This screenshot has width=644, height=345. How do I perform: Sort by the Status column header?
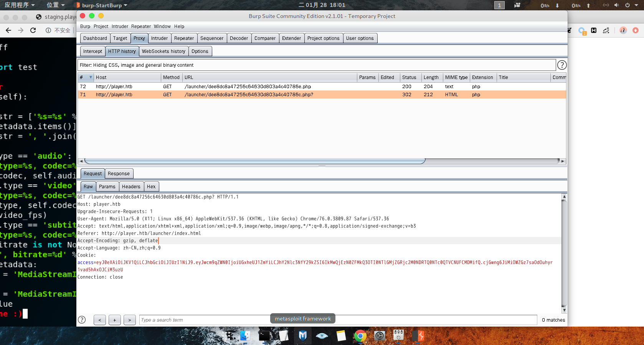(x=410, y=77)
